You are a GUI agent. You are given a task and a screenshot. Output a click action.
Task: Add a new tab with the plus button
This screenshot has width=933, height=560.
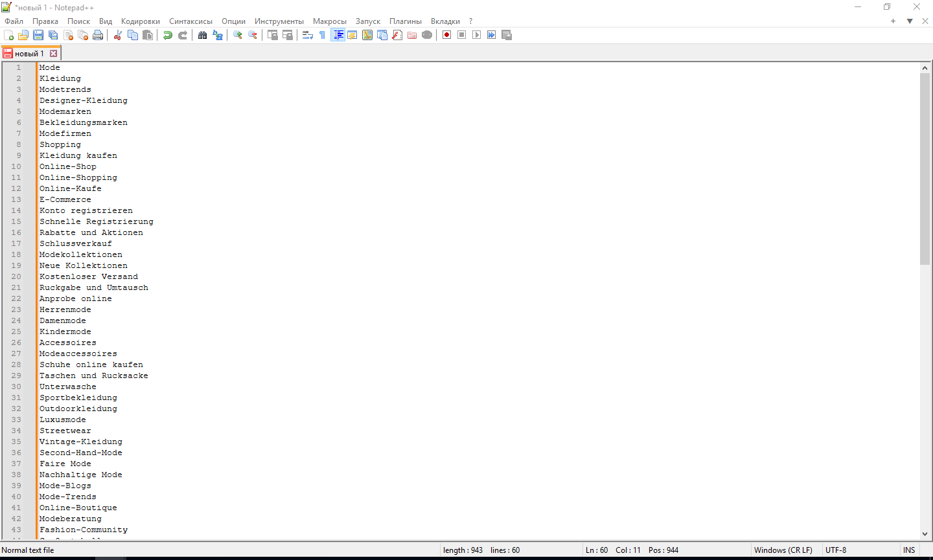point(893,21)
